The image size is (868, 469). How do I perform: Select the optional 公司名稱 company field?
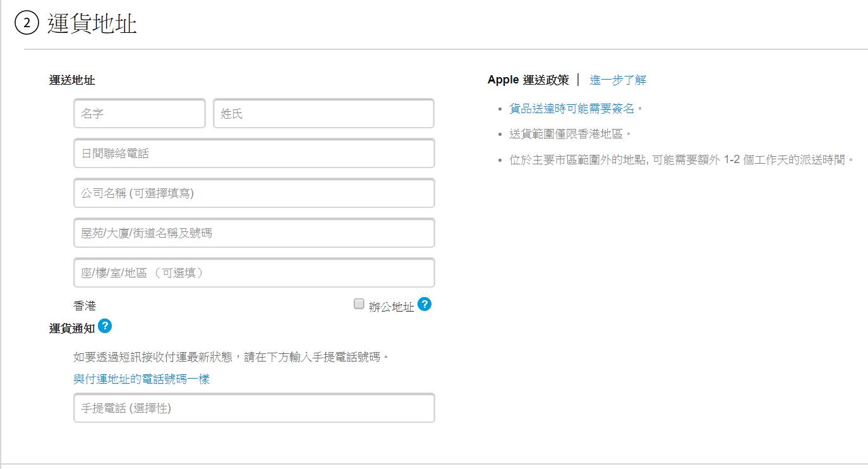click(x=253, y=193)
